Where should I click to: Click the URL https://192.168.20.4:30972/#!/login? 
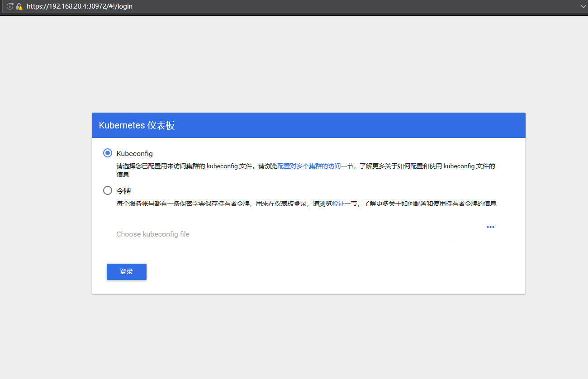(x=80, y=6)
